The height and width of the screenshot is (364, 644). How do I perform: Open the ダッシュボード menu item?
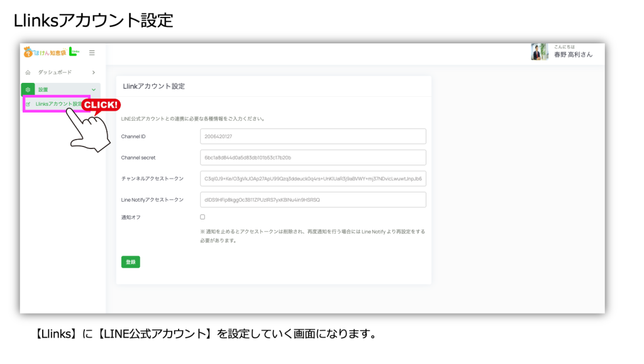pos(55,72)
